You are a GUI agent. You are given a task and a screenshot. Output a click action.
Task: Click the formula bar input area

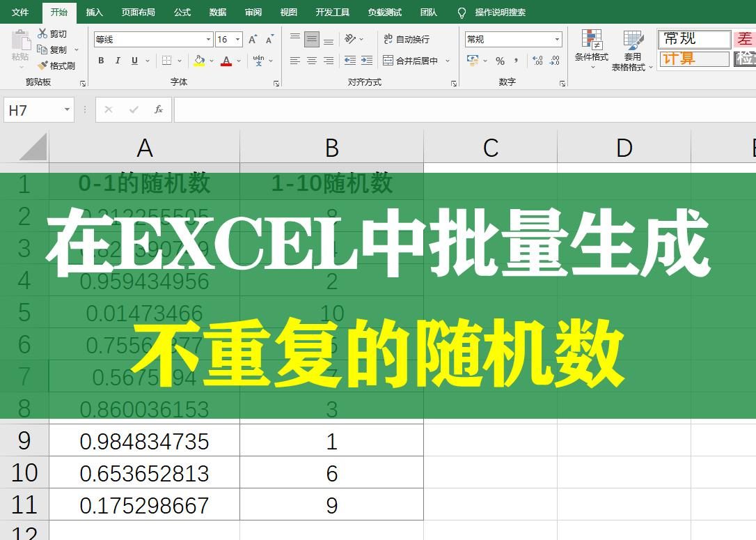(x=465, y=109)
